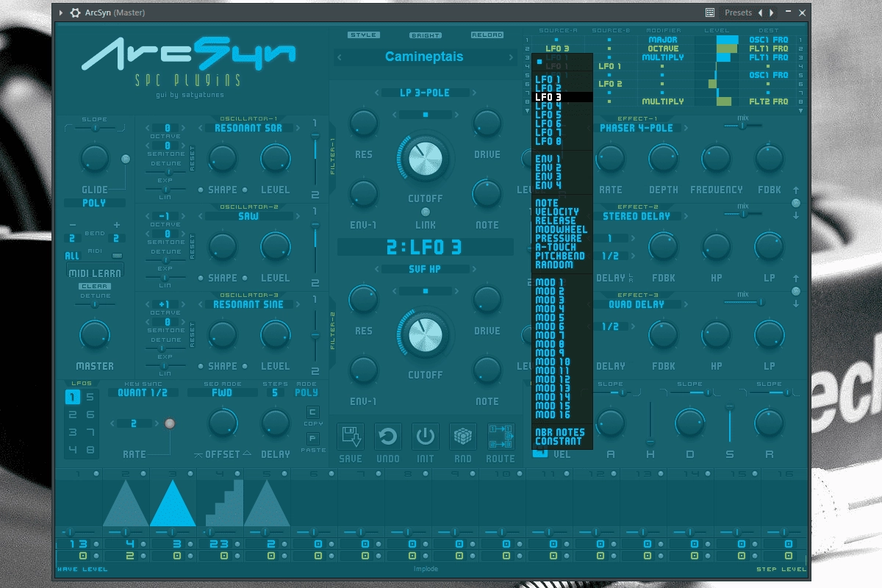This screenshot has height=588, width=882.
Task: Click the Filter-1 RES knob
Action: tap(363, 123)
